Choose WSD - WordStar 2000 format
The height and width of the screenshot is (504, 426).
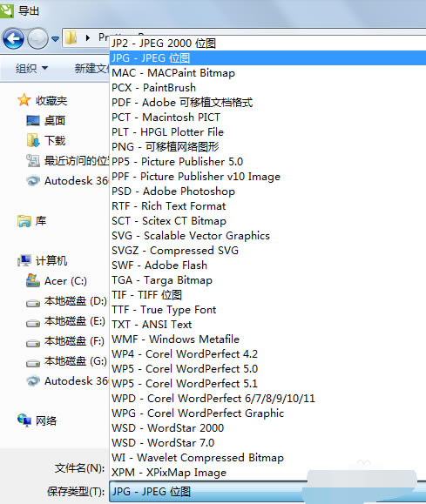(267, 427)
